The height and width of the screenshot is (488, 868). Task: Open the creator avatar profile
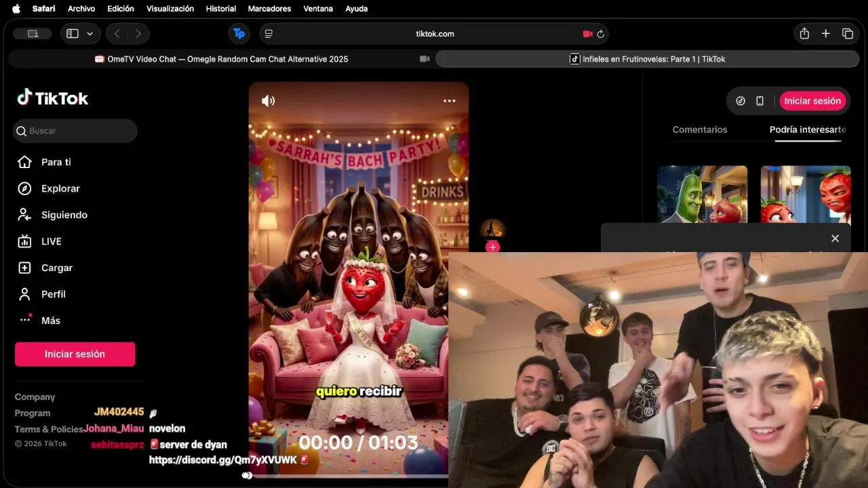(x=492, y=230)
